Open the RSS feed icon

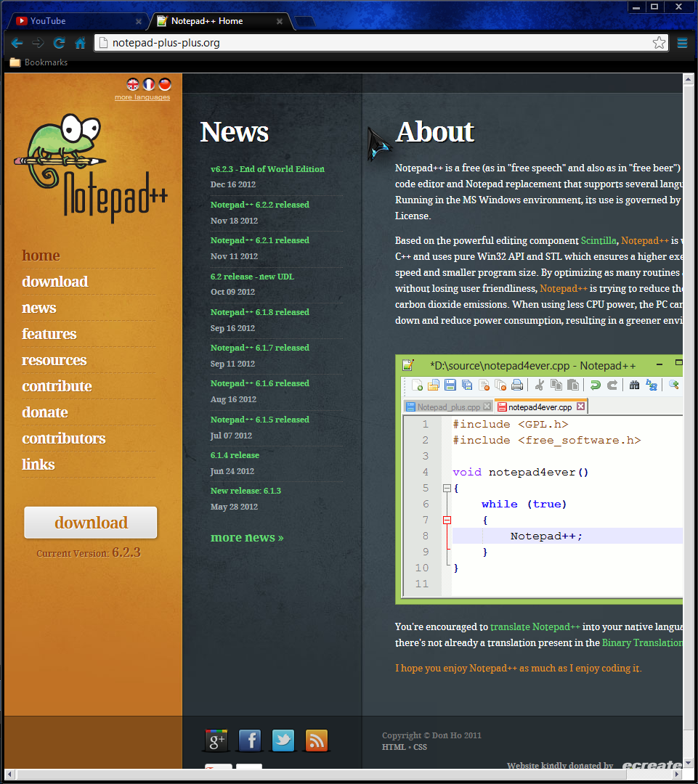click(316, 740)
